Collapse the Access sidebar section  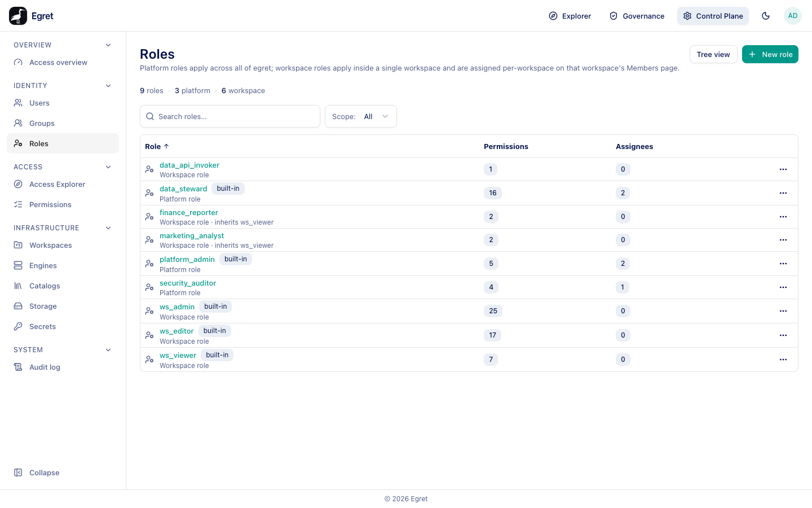point(108,167)
